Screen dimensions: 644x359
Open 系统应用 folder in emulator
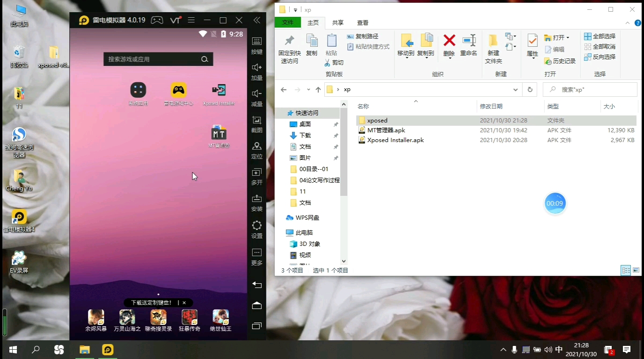point(138,94)
